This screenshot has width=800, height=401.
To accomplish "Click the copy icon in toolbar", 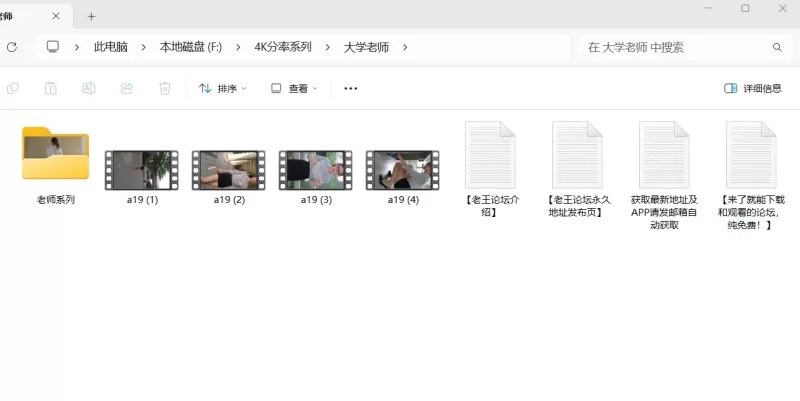I will click(13, 88).
